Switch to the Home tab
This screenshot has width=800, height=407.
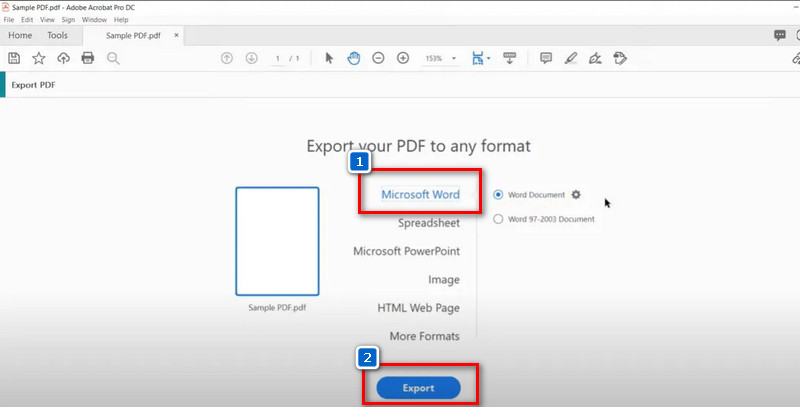pyautogui.click(x=20, y=35)
